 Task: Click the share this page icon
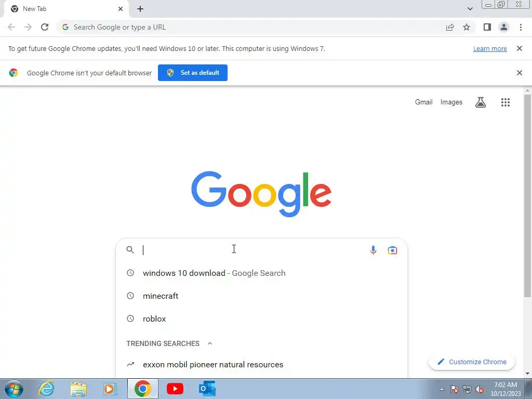coord(450,27)
